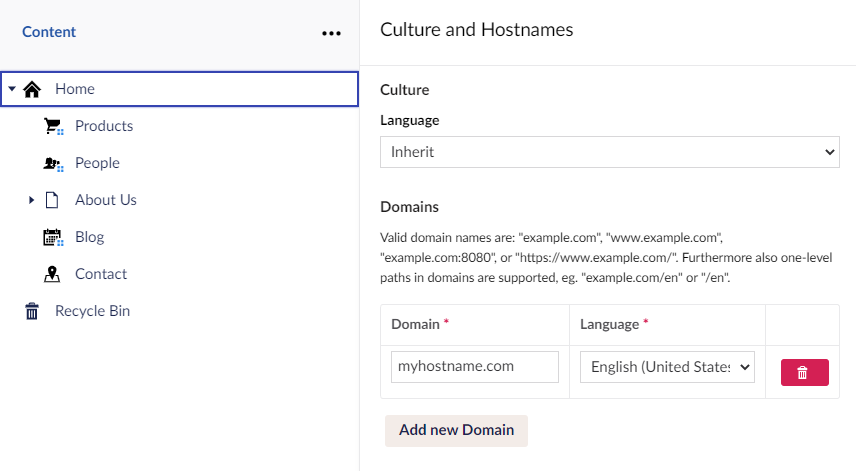Click the Recycle Bin trash icon

click(x=32, y=311)
